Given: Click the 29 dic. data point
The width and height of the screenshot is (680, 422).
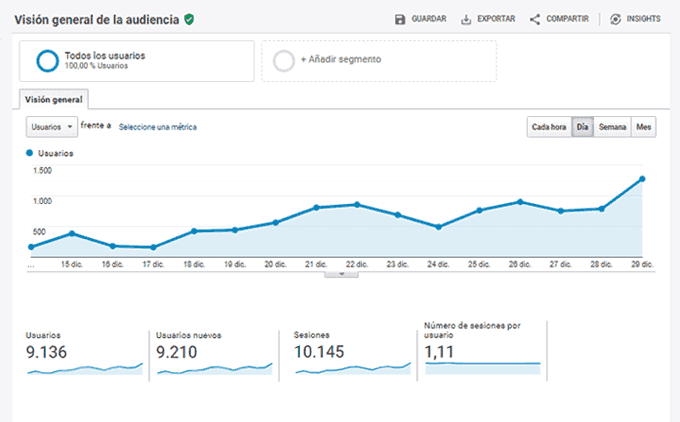Looking at the screenshot, I should tap(641, 179).
